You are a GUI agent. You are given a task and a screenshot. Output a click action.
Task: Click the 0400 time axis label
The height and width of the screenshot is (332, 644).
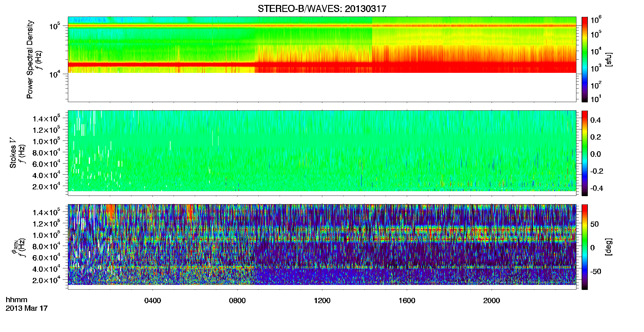point(153,301)
